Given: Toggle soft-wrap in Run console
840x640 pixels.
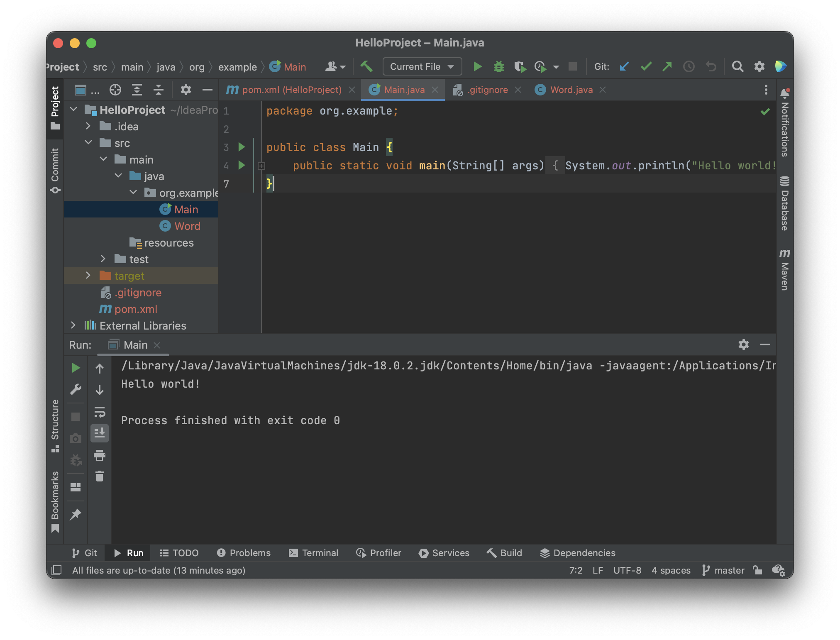Looking at the screenshot, I should [x=100, y=412].
